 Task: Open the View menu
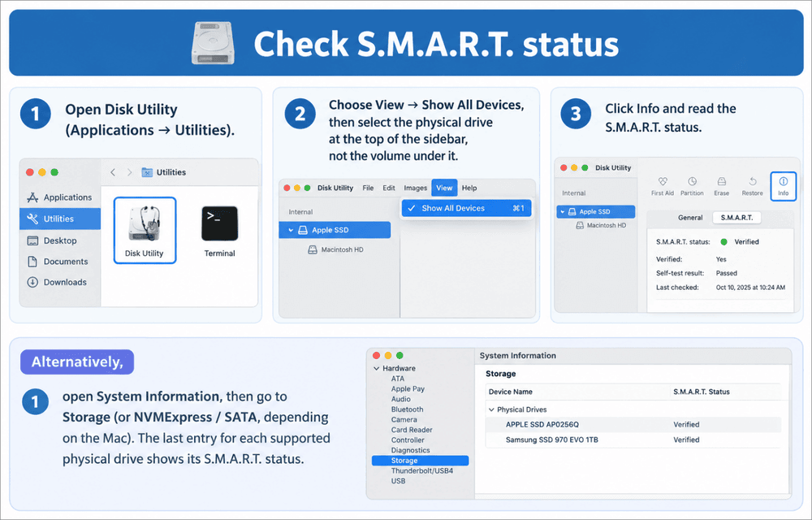(444, 188)
